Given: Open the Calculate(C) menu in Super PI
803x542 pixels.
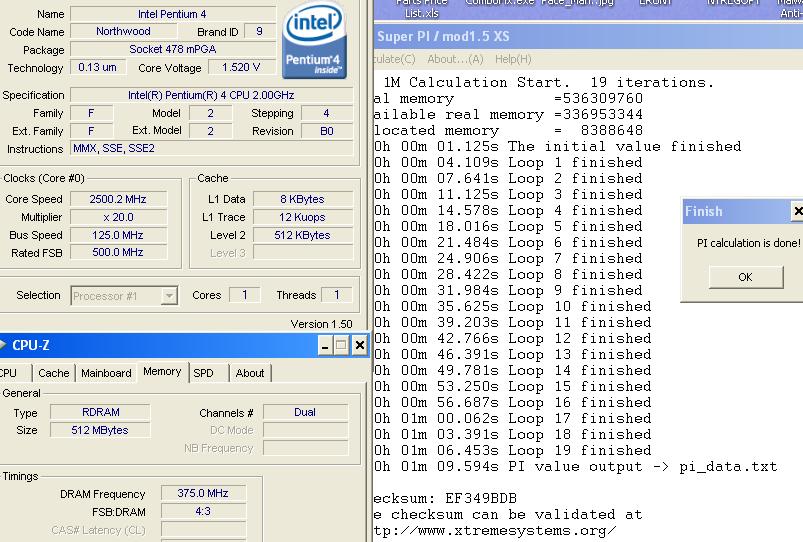Looking at the screenshot, I should pos(394,59).
